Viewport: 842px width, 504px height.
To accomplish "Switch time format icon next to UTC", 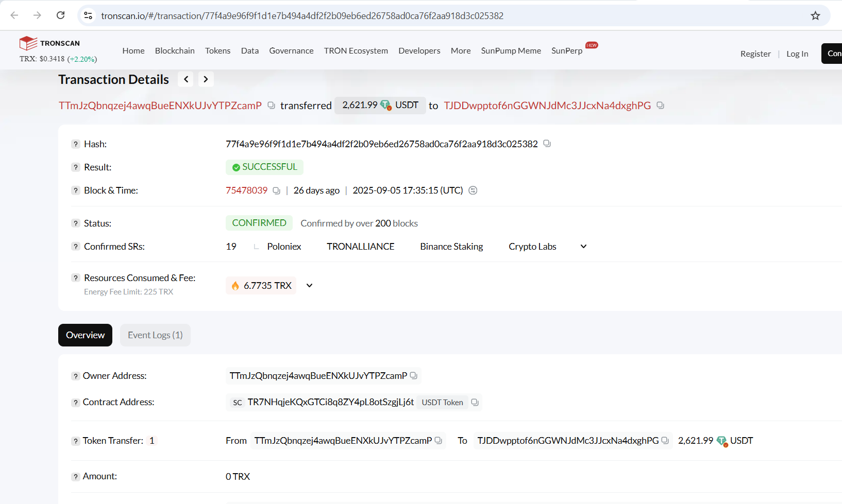I will (x=473, y=190).
